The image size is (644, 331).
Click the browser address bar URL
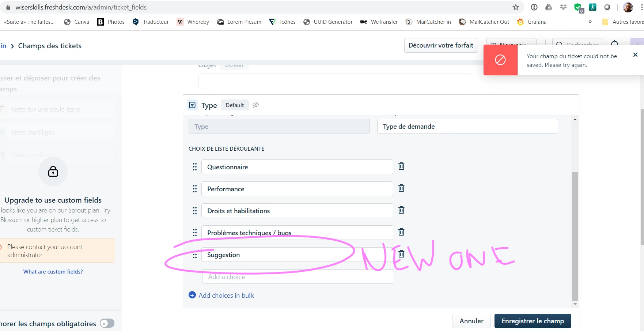click(x=81, y=7)
